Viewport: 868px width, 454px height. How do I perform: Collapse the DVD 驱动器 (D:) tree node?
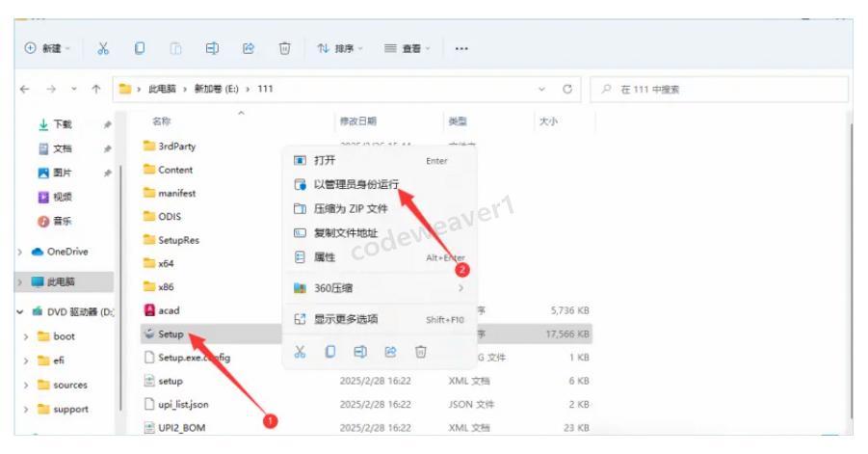point(20,311)
